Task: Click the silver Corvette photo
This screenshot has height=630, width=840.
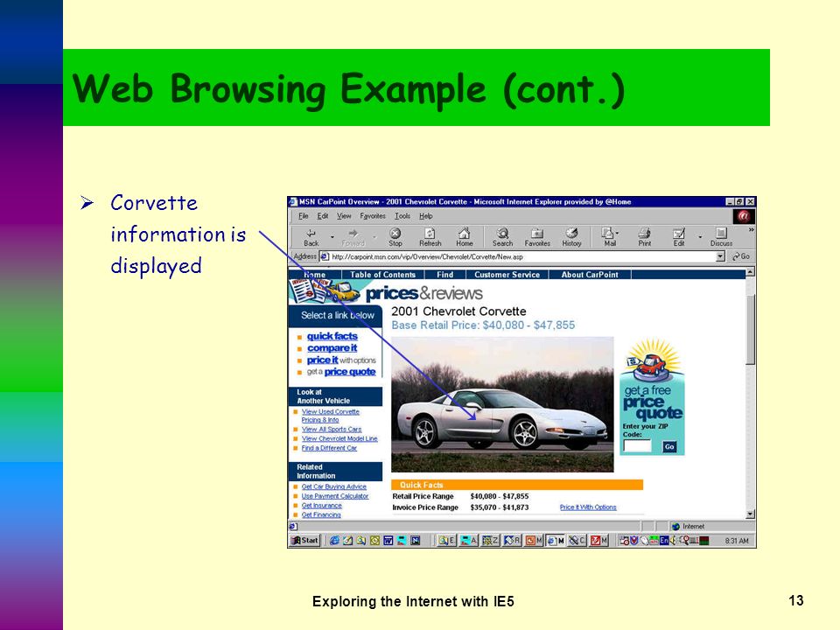Action: [x=502, y=404]
